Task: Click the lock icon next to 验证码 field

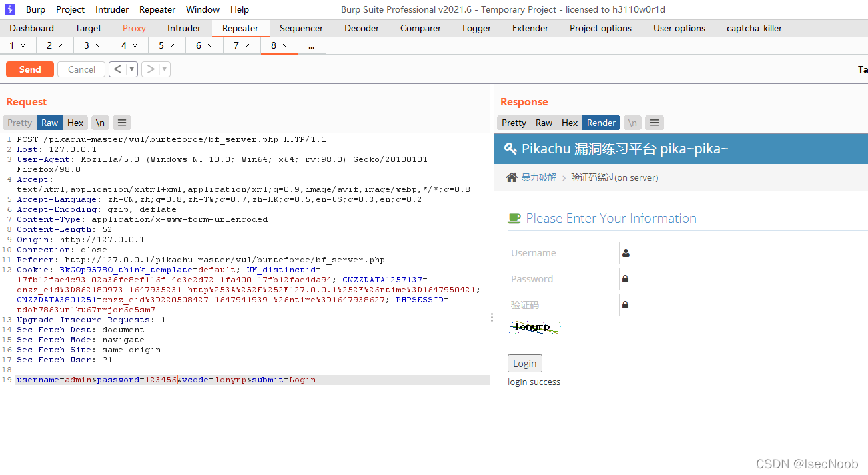Action: tap(625, 305)
